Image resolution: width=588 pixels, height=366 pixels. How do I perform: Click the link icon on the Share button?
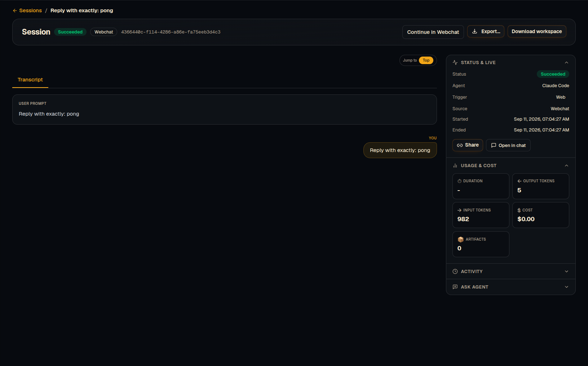(460, 145)
